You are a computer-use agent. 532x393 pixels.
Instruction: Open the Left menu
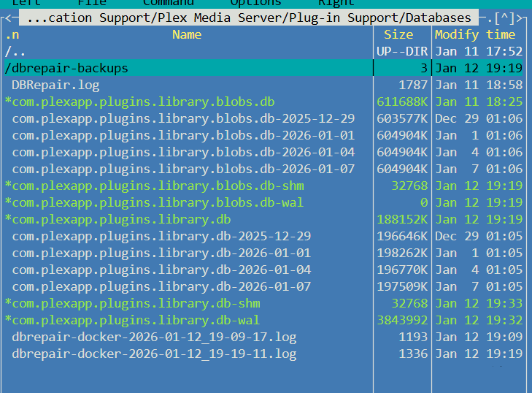click(x=26, y=3)
